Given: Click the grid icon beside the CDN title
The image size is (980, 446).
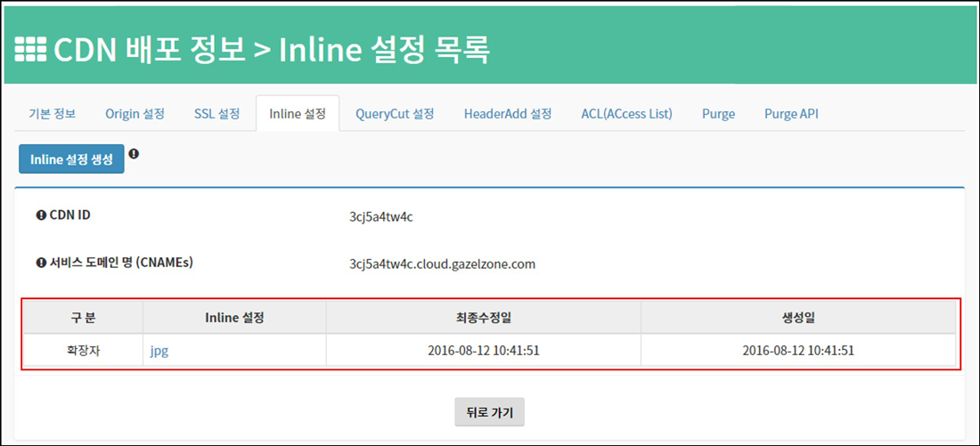Looking at the screenshot, I should [x=30, y=49].
